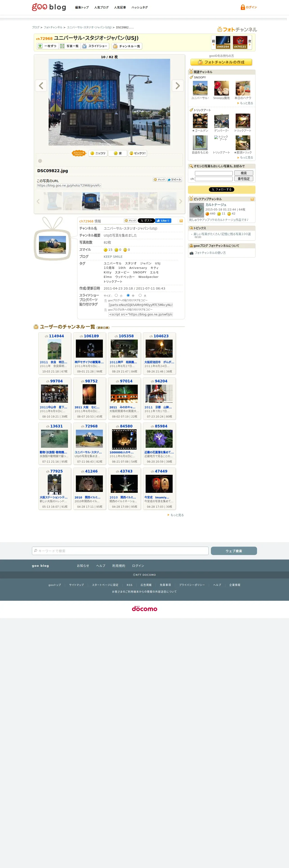Click the チェック button beside photo URL
The width and height of the screenshot is (289, 868).
pos(159,180)
